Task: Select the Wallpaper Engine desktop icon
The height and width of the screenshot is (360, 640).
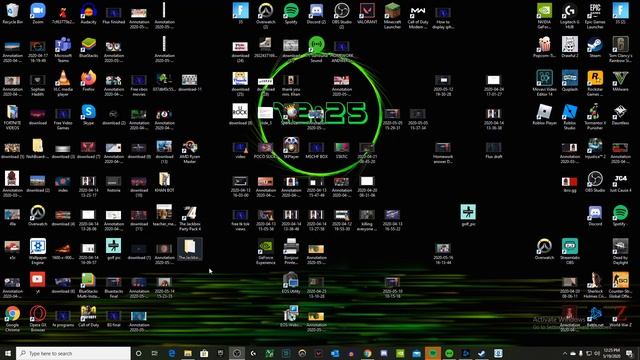Action: (38, 252)
